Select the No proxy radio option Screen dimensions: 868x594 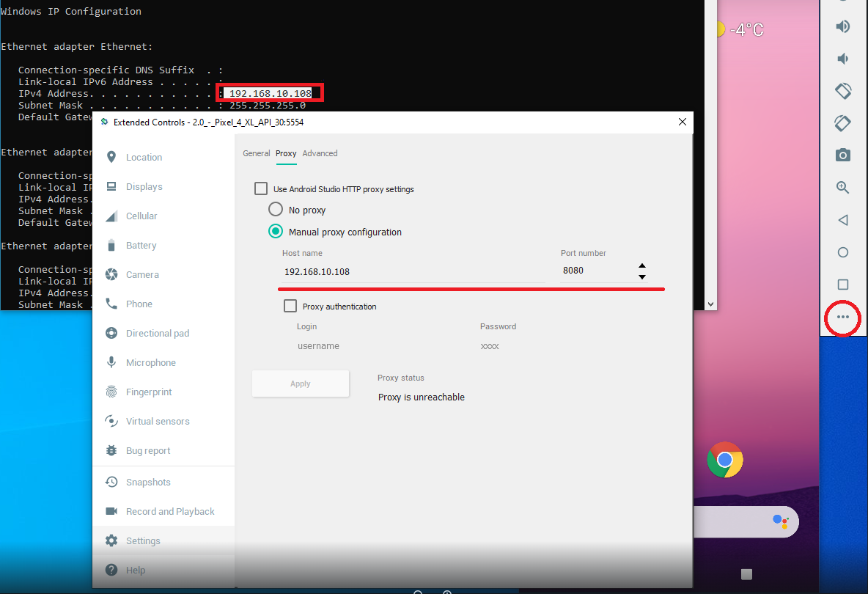pos(275,209)
